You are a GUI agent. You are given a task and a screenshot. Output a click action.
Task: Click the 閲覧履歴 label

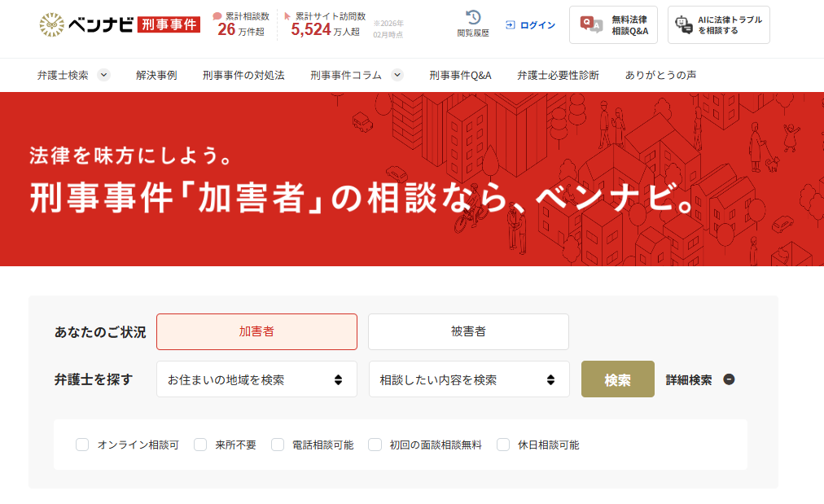[473, 33]
